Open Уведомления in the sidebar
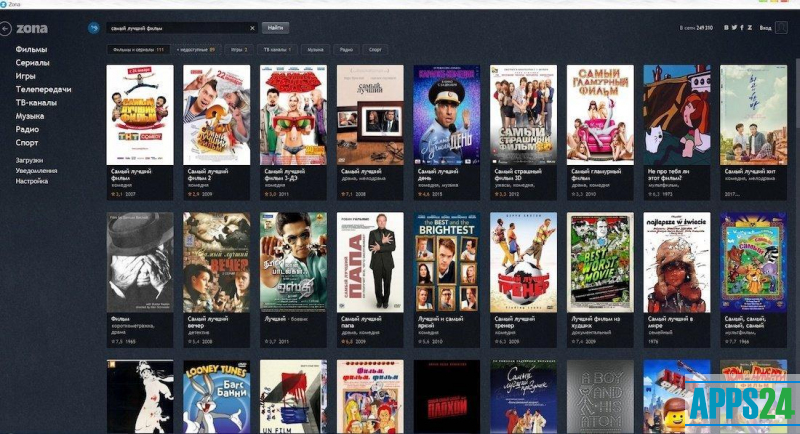This screenshot has width=800, height=434. click(36, 171)
